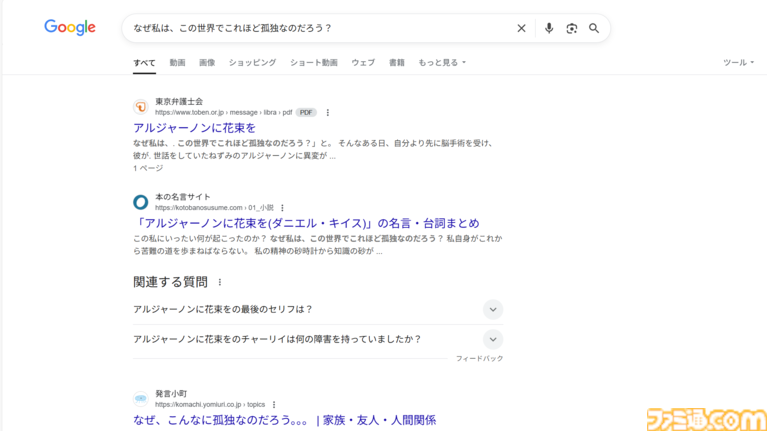The width and height of the screenshot is (767, 431).
Task: Click the 発言小町 site name
Action: tap(171, 393)
